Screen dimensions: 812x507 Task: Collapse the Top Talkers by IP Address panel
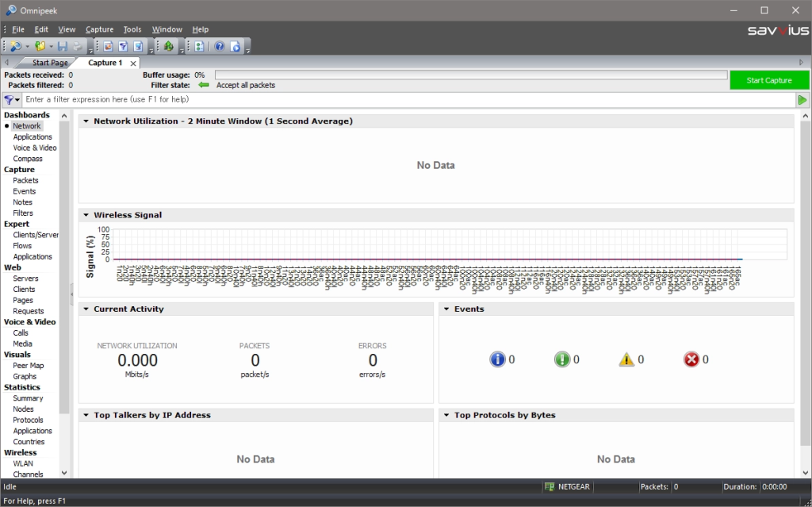point(86,415)
